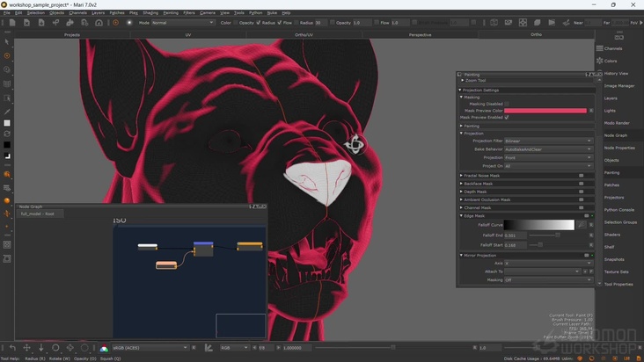Click the color management RGB wheel icon
644x362 pixels.
pyautogui.click(x=104, y=348)
